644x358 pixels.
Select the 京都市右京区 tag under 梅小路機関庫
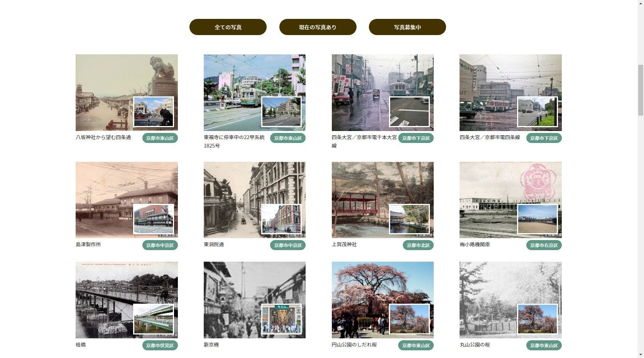pyautogui.click(x=544, y=245)
